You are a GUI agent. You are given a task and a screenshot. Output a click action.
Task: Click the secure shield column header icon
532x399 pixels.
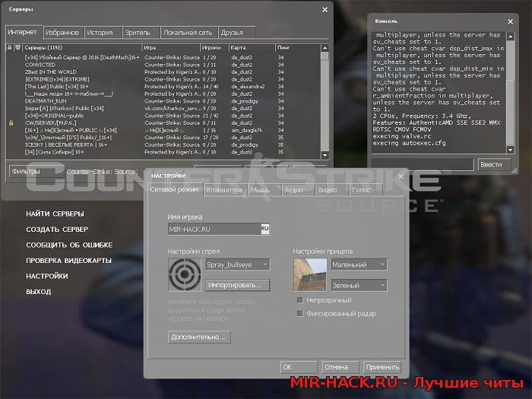(x=18, y=48)
